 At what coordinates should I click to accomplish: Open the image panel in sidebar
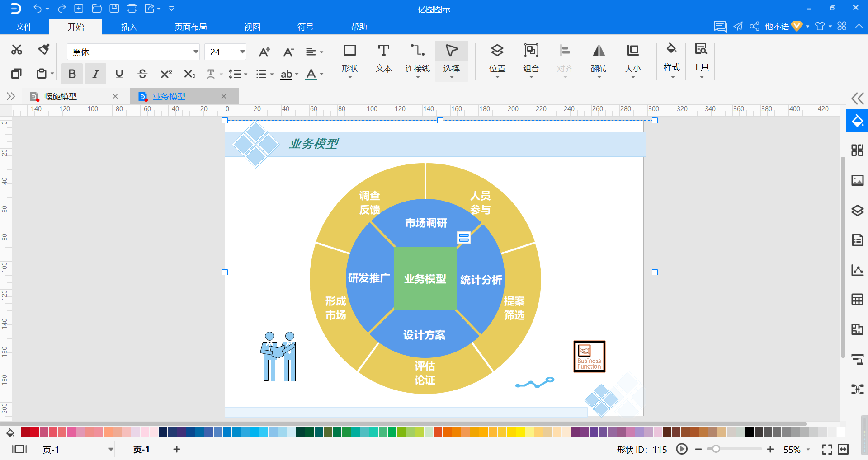857,180
